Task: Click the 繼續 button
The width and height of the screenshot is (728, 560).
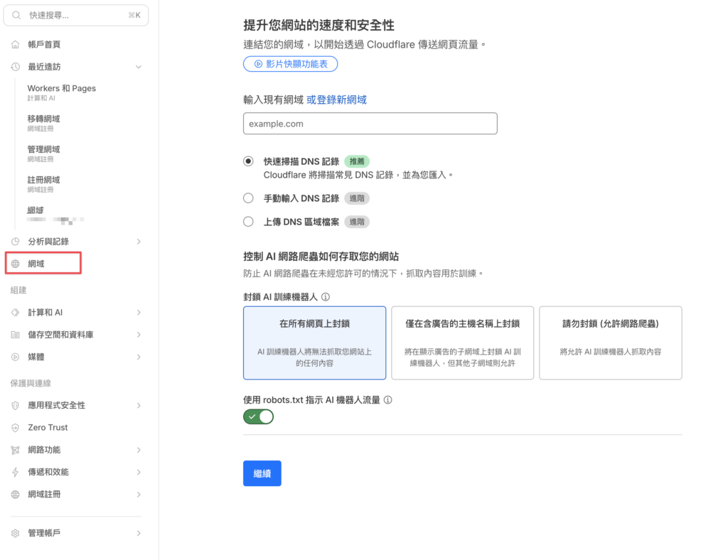Action: pos(262,473)
